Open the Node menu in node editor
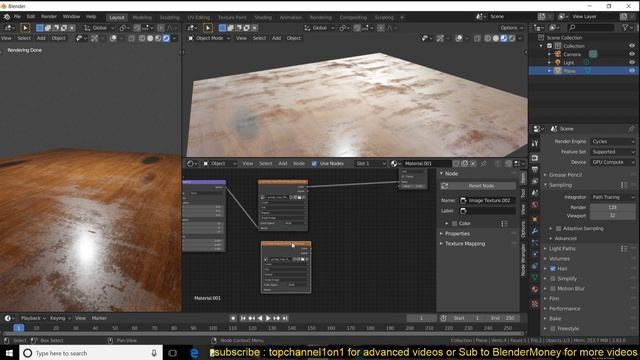The width and height of the screenshot is (640, 360). click(x=299, y=163)
